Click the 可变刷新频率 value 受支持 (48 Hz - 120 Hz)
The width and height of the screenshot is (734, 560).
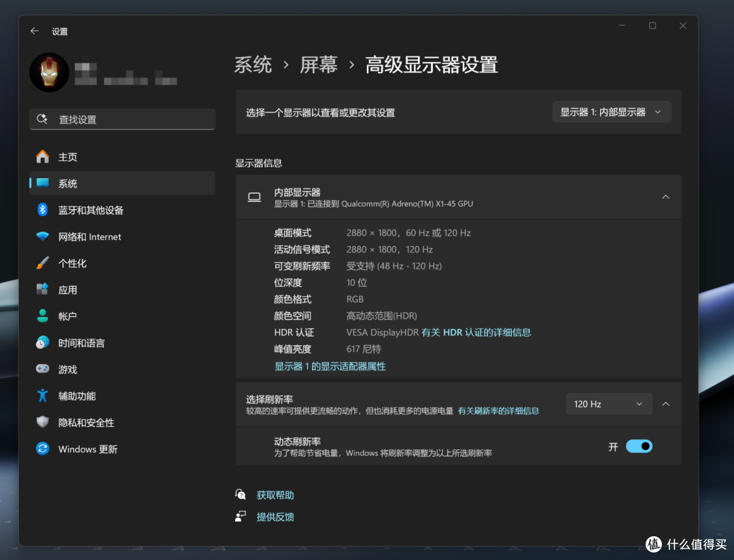coord(394,266)
